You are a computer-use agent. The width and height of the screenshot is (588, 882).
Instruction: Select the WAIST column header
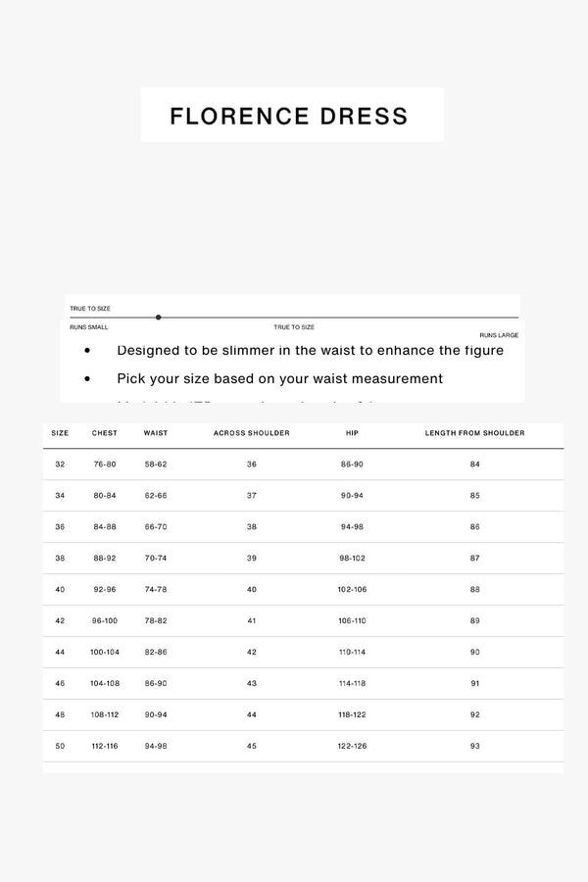156,433
